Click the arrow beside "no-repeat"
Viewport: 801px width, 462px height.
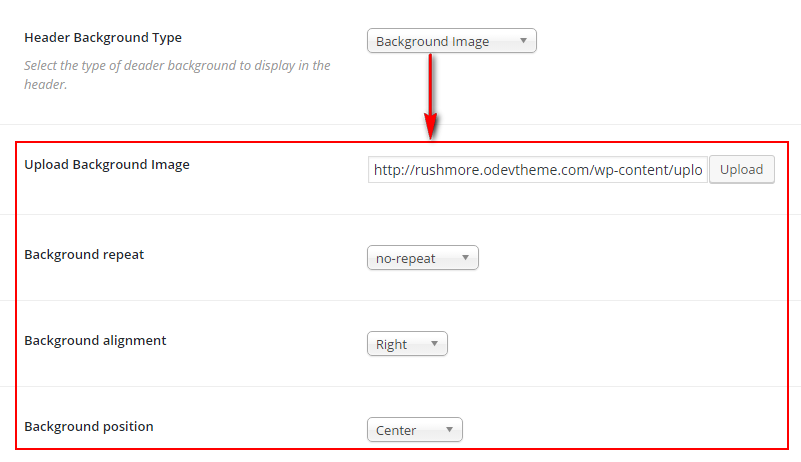click(x=465, y=258)
